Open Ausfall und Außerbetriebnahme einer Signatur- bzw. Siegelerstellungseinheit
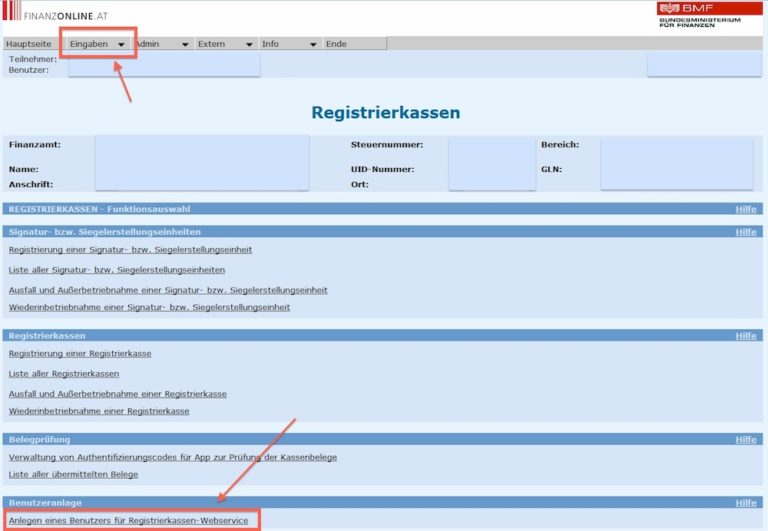Viewport: 768px width, 531px height. pos(168,290)
